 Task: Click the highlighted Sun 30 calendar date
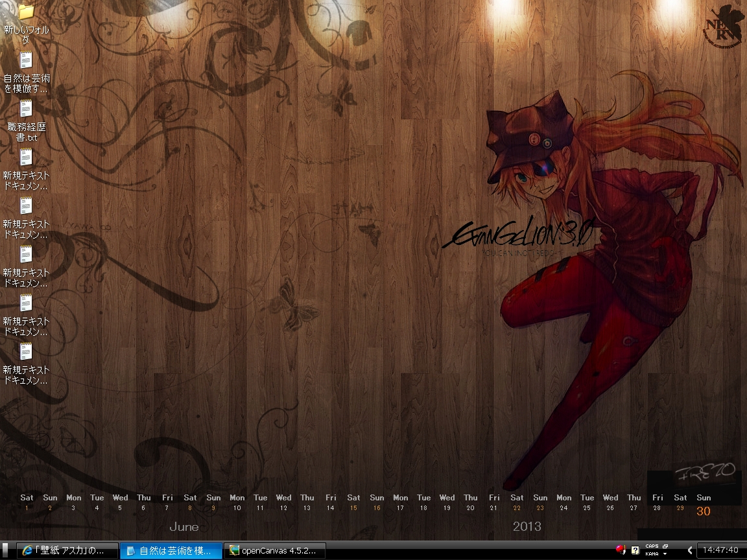click(x=704, y=511)
